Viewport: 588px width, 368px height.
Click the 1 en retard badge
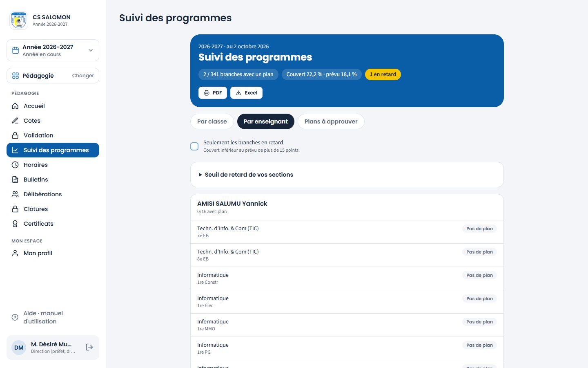pos(383,74)
